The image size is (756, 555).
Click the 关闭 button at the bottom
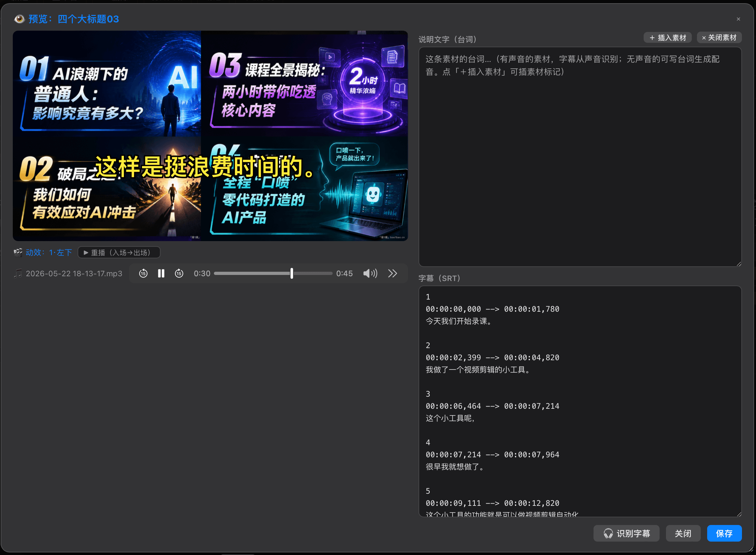(x=683, y=534)
